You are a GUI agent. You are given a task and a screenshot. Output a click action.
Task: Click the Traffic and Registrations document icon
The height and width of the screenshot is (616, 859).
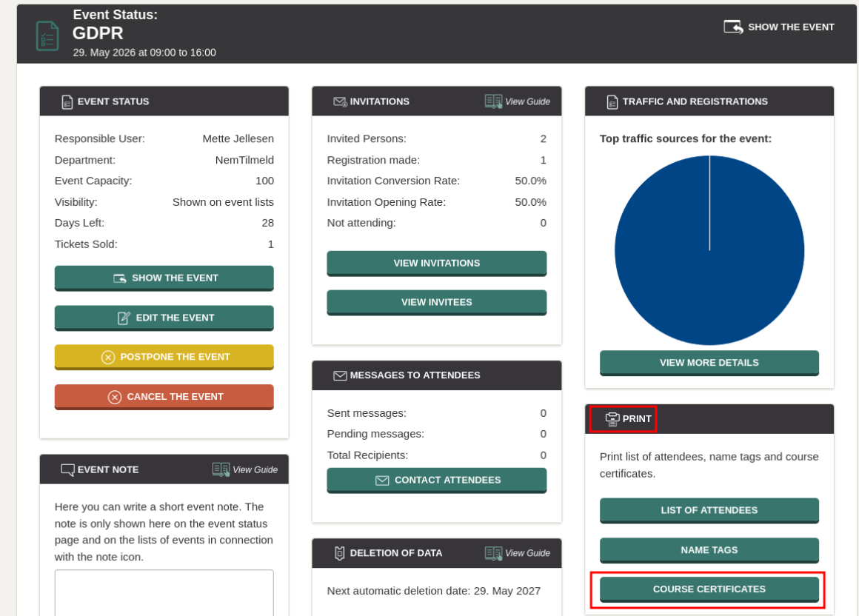(x=612, y=102)
